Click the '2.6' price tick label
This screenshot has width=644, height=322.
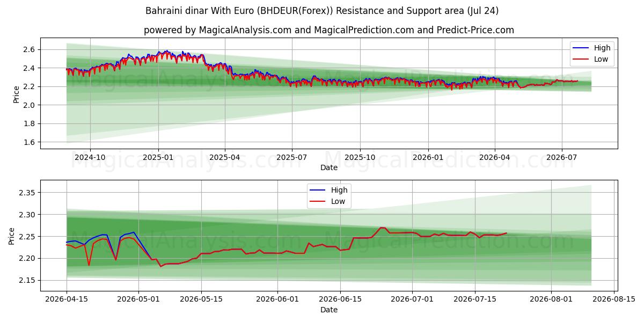point(30,49)
